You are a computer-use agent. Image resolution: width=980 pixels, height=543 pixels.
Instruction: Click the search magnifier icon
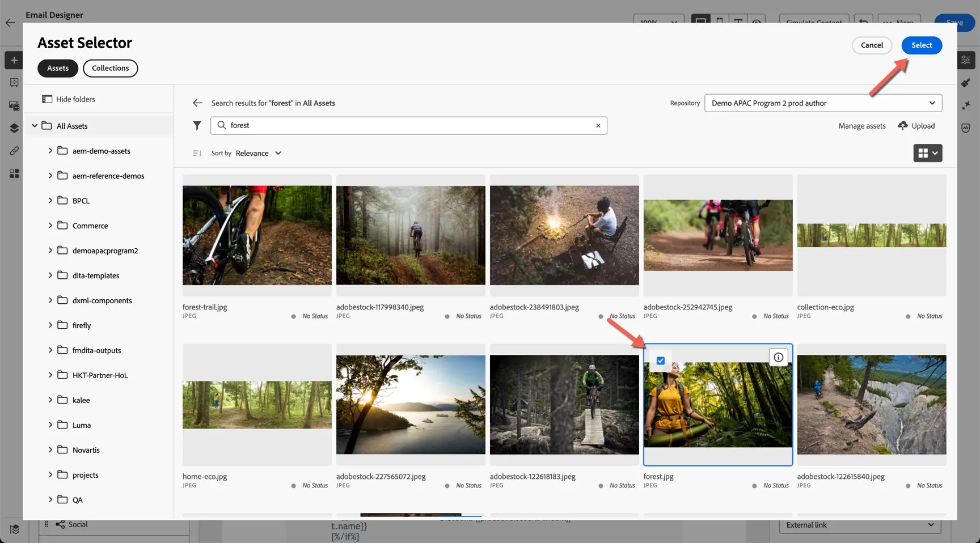[x=222, y=125]
